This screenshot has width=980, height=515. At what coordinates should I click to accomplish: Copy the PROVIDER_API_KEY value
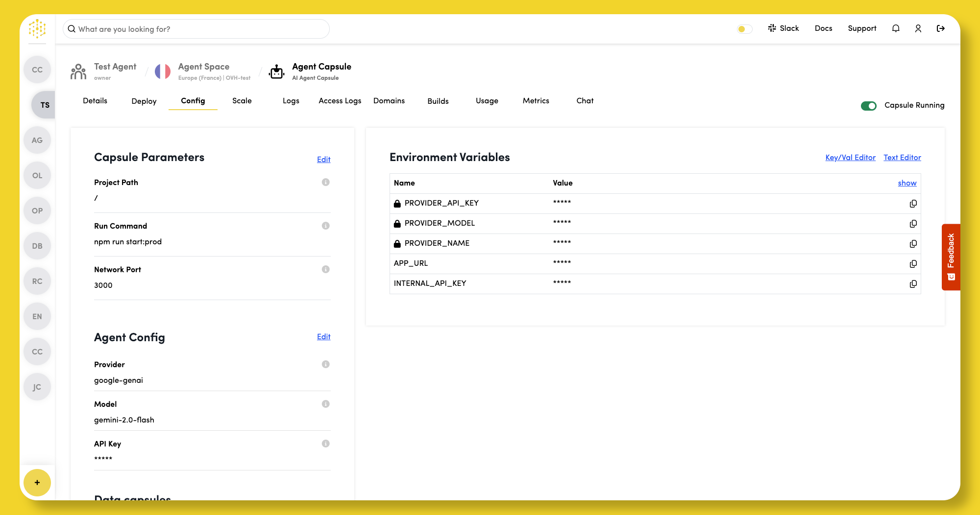tap(913, 203)
